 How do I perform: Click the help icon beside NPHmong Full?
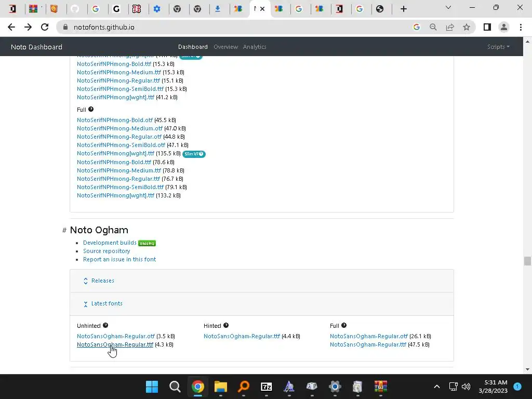tap(91, 109)
